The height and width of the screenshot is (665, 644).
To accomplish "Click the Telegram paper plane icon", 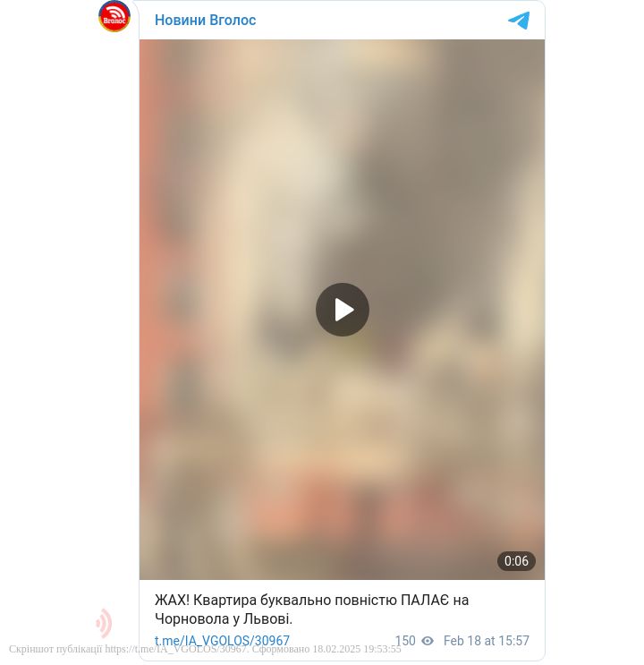I will [519, 21].
